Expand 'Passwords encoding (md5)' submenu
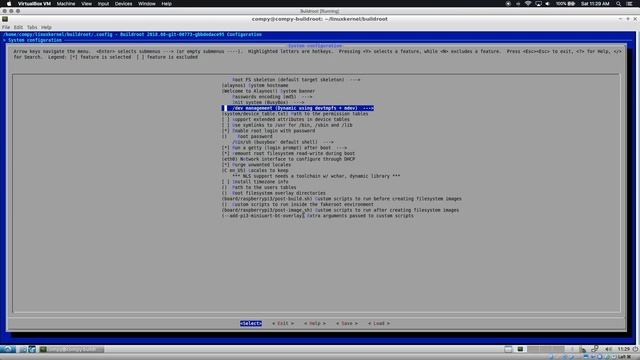Viewport: 640px width, 360px height. 272,97
